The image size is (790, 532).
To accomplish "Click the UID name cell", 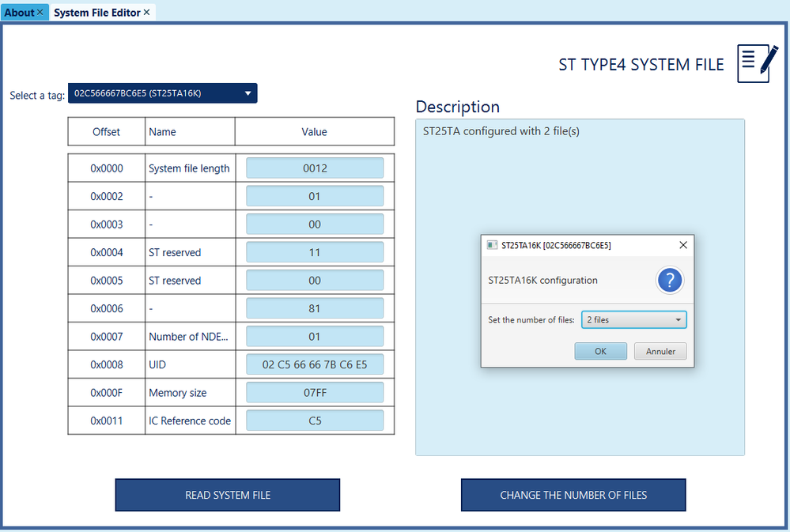I will pyautogui.click(x=190, y=364).
